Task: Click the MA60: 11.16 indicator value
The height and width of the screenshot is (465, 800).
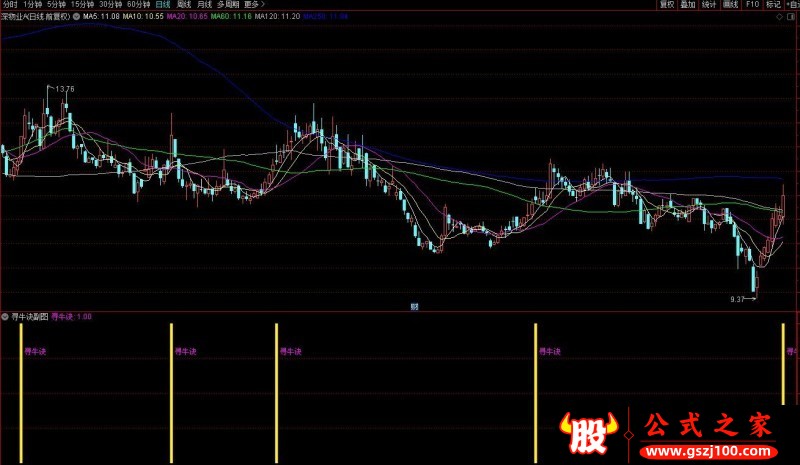Action: coord(231,16)
